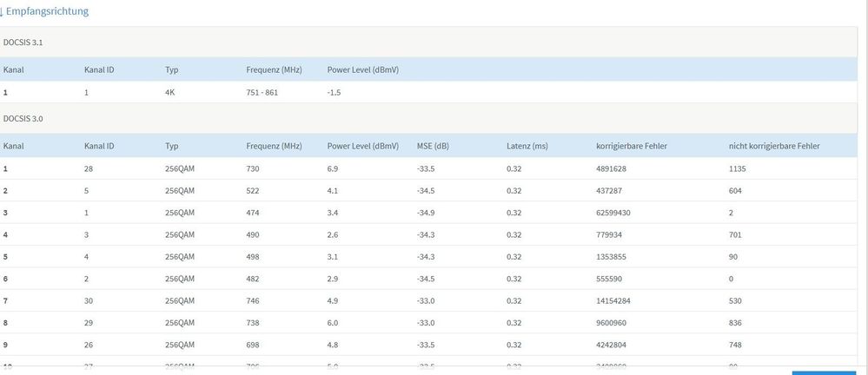Viewport: 868px width, 375px height.
Task: Select the 4K type cell in DOCSIS 3.1
Action: [x=170, y=92]
